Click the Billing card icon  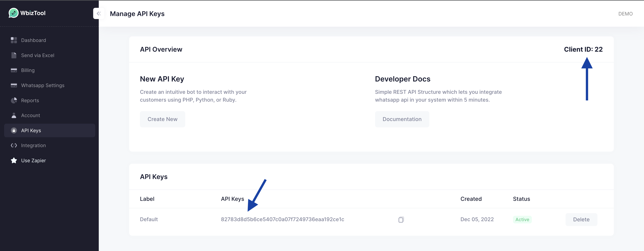tap(14, 70)
